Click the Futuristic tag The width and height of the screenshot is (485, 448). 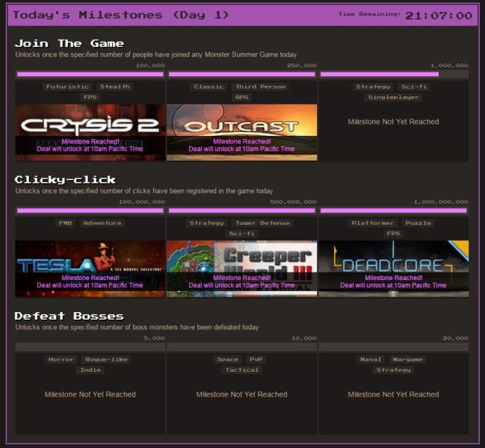(67, 87)
